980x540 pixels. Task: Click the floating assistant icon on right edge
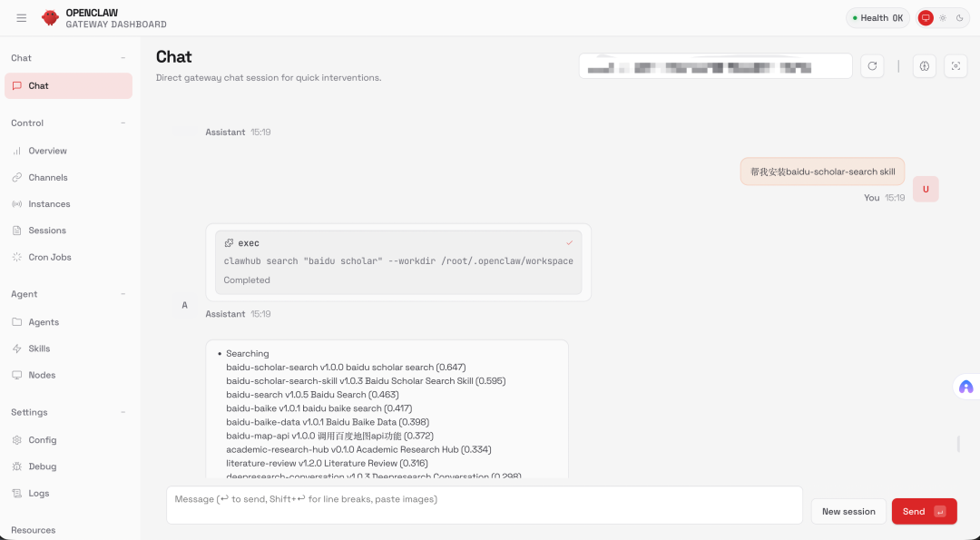click(x=965, y=387)
